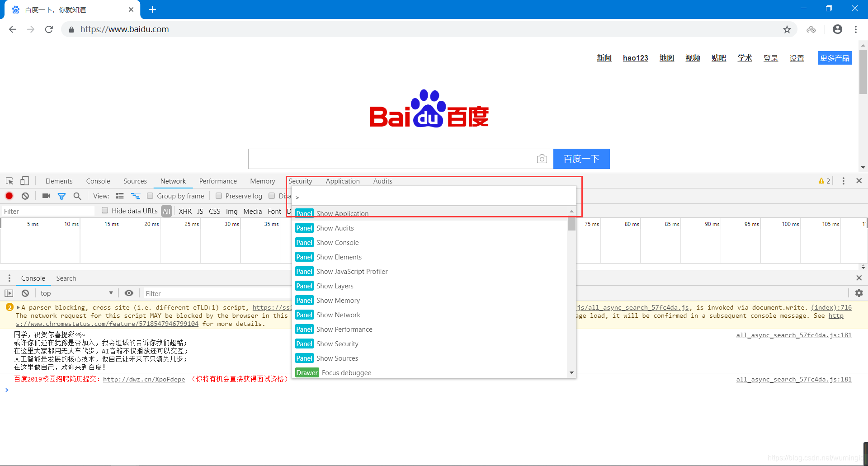Focus the command menu input field
This screenshot has height=466, width=868.
(x=434, y=197)
